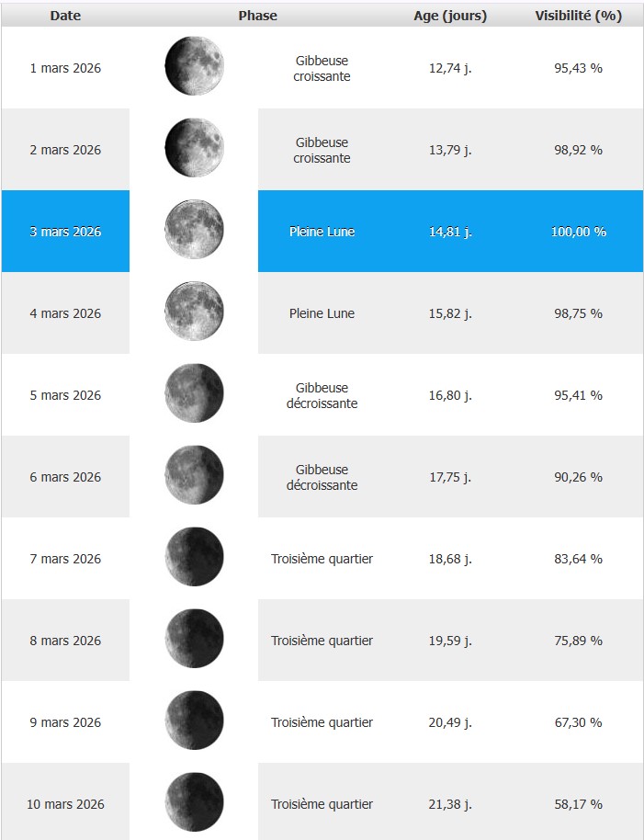Click the 10 mars 2026 date cell
This screenshot has height=840, width=644.
tap(65, 804)
